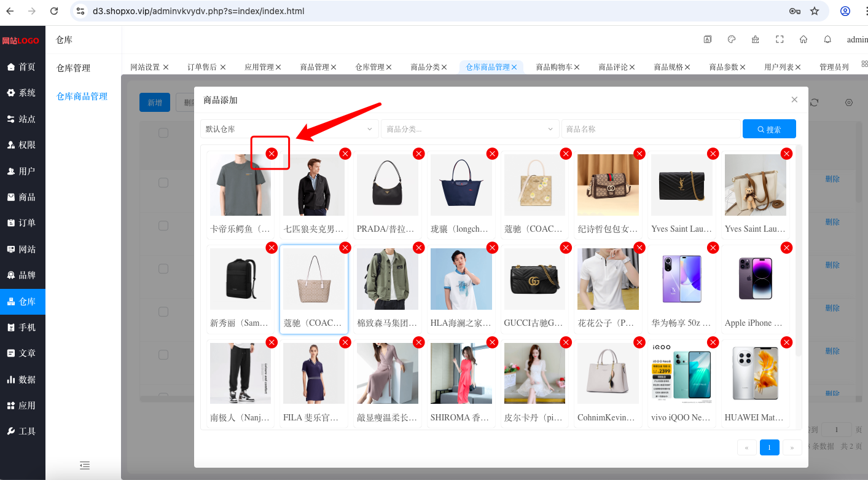Click the 新增 add button behind the dialog
The image size is (868, 480).
click(x=155, y=103)
